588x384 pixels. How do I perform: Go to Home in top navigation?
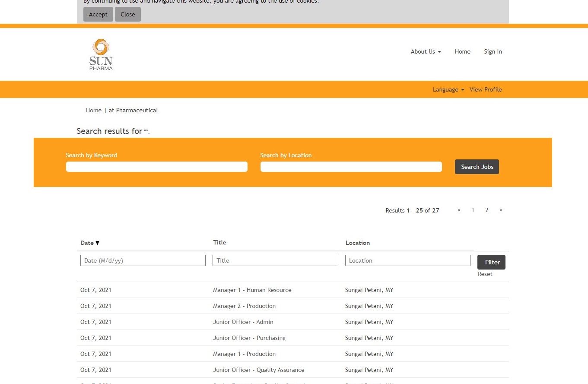(x=462, y=51)
